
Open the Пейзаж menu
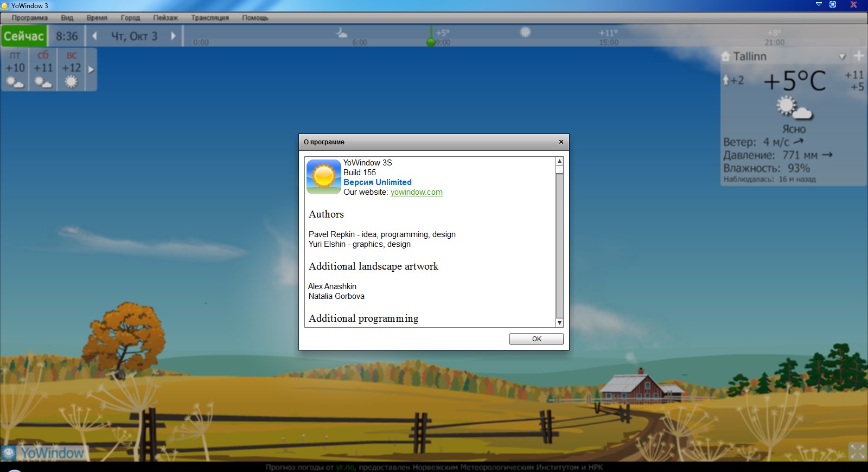[x=165, y=18]
